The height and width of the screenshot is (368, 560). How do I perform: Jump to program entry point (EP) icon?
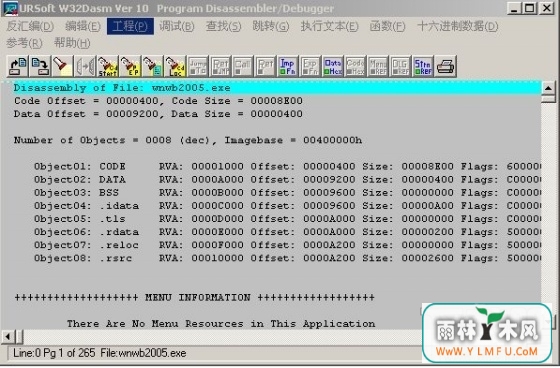coord(130,66)
